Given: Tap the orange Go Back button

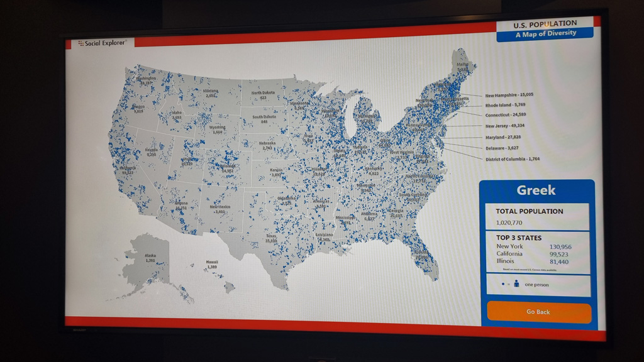Looking at the screenshot, I should point(539,312).
